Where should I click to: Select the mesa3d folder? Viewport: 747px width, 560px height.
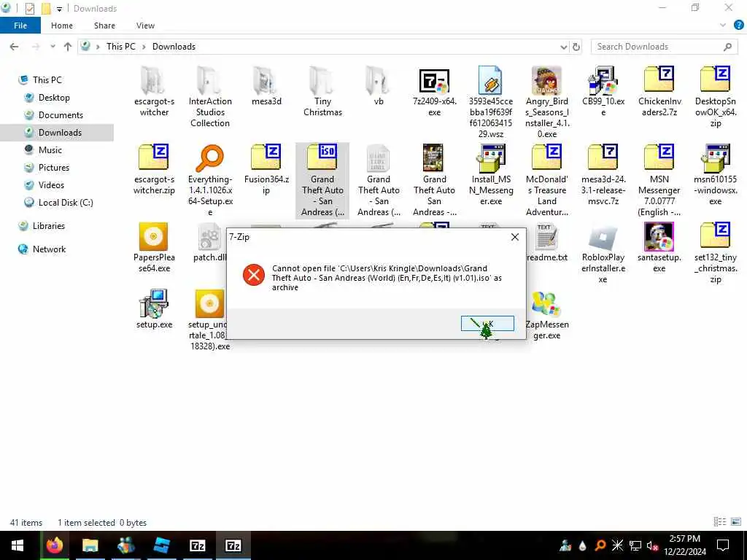point(266,86)
